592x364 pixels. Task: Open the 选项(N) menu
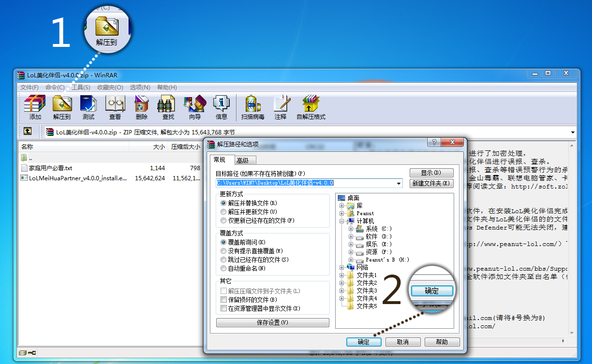pyautogui.click(x=140, y=87)
